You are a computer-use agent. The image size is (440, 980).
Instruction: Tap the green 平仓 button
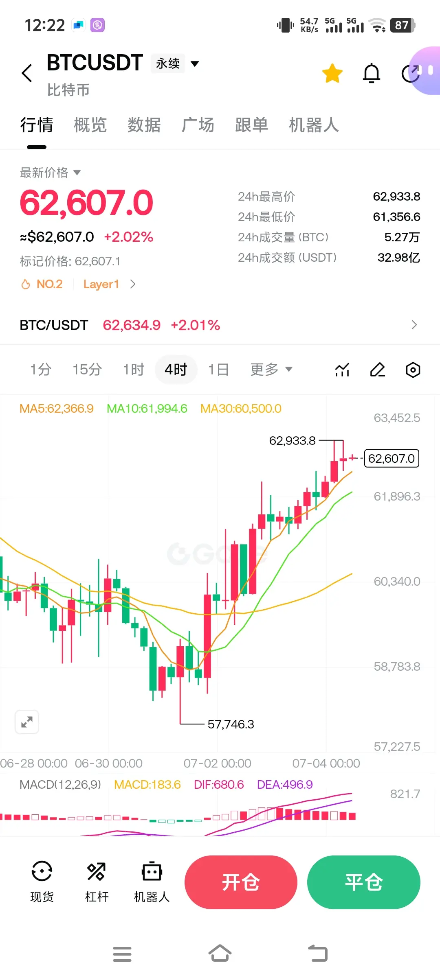(363, 882)
